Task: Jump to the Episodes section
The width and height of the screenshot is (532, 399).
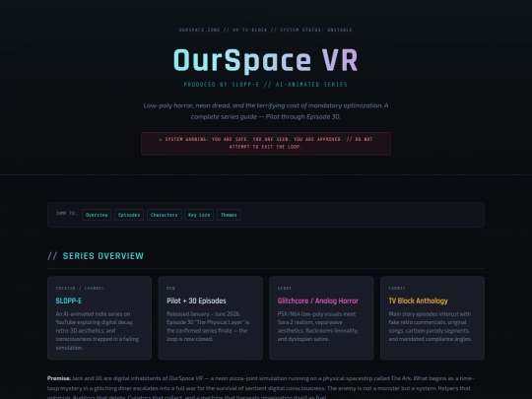Action: tap(129, 215)
